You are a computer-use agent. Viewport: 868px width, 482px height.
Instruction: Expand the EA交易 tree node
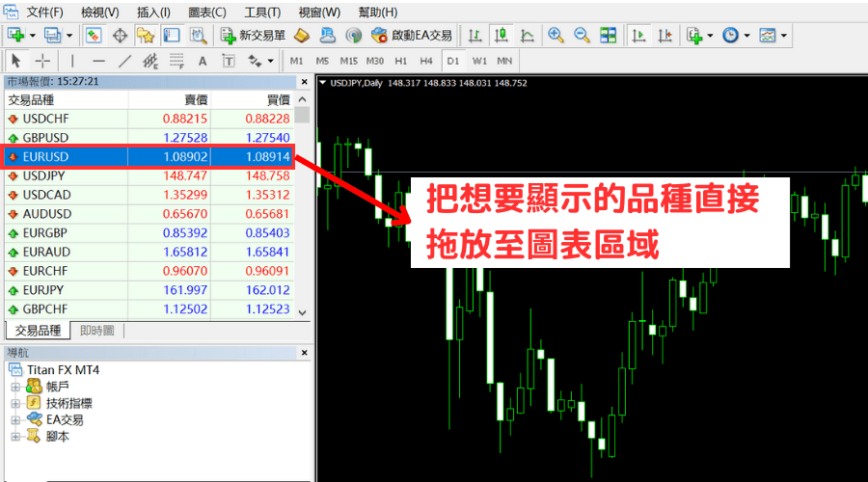coord(15,420)
